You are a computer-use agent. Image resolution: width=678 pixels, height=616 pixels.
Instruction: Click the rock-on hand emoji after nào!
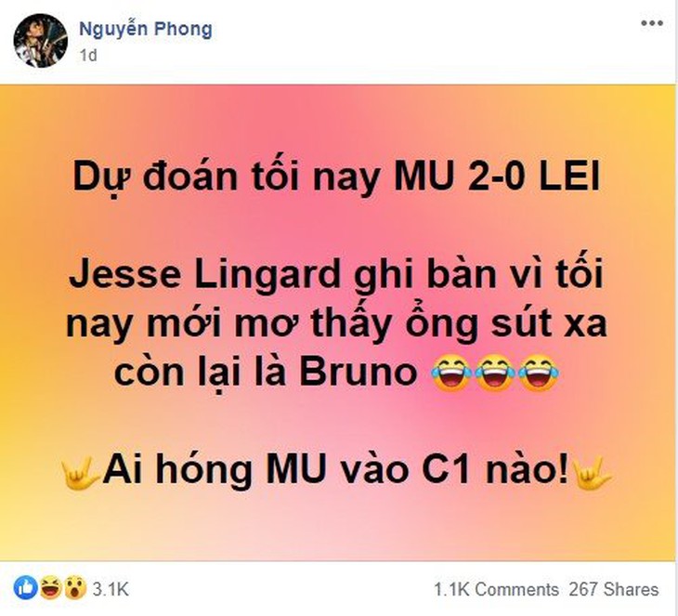592,472
